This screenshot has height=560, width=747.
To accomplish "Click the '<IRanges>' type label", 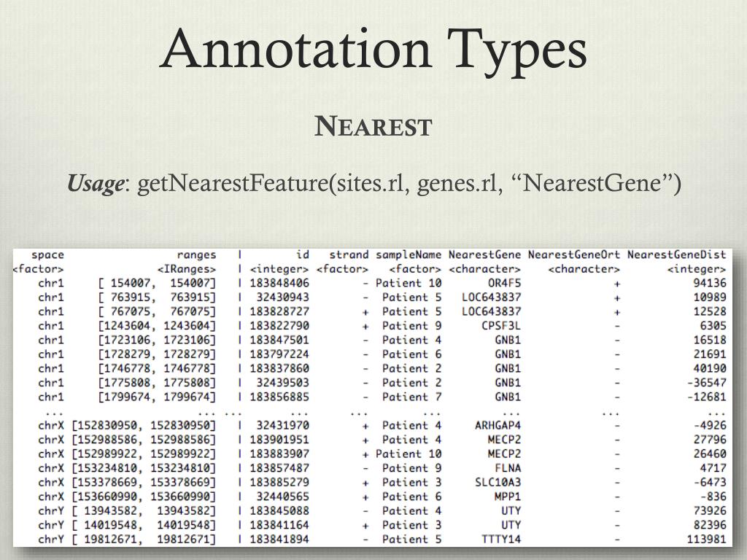I will [187, 270].
